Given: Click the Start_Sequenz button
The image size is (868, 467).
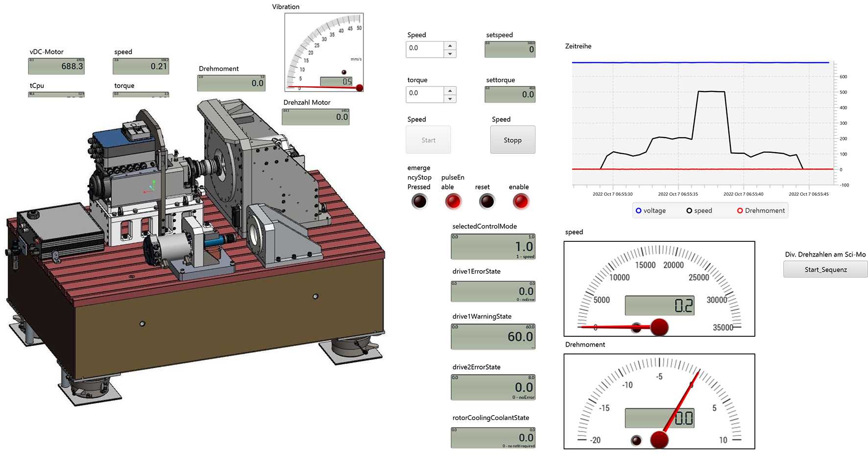Looking at the screenshot, I should (825, 269).
